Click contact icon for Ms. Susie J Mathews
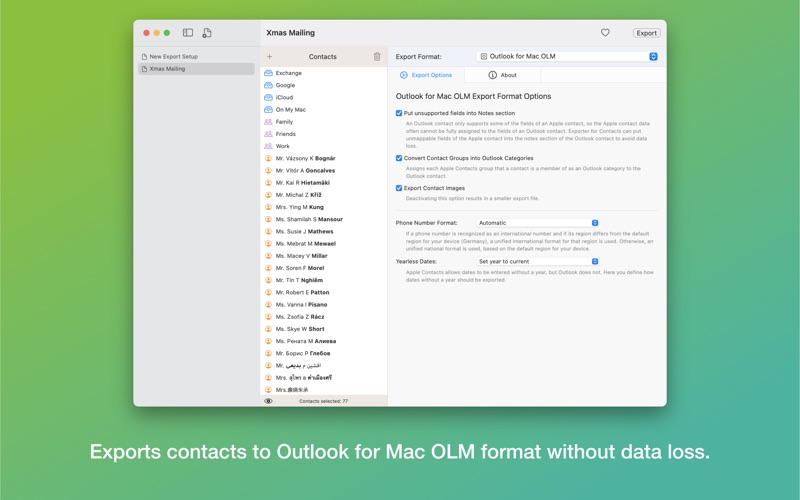Image resolution: width=800 pixels, height=500 pixels. coord(268,232)
